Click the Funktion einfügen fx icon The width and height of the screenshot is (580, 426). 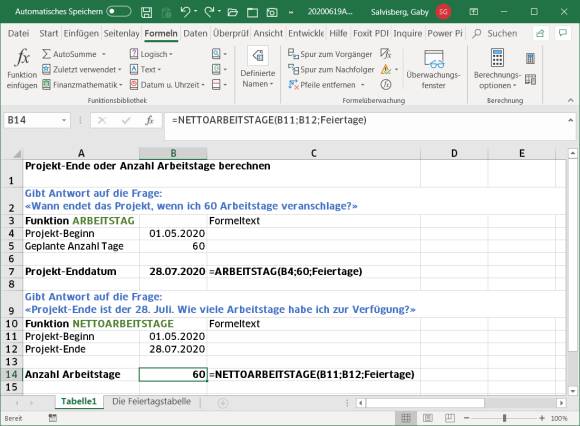[x=23, y=57]
